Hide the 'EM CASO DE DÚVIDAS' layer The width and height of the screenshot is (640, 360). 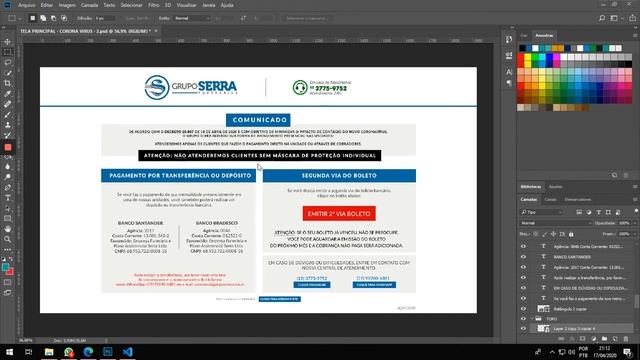click(x=523, y=288)
